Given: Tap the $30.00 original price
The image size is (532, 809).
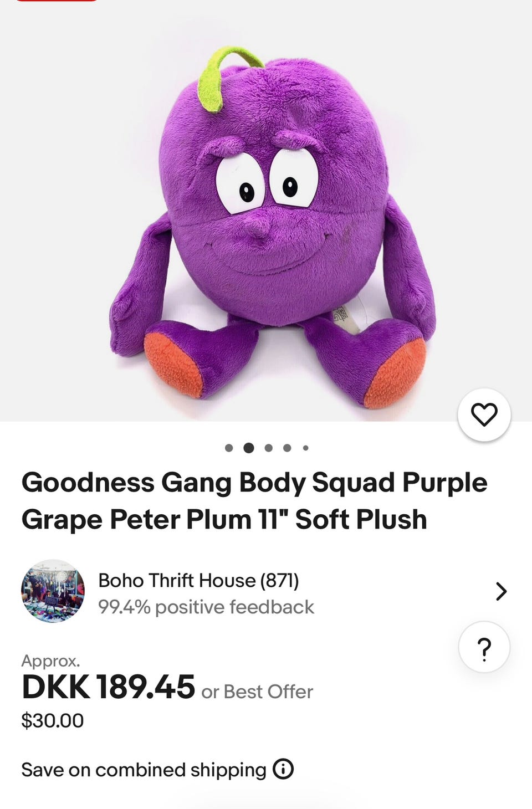Looking at the screenshot, I should coord(53,720).
